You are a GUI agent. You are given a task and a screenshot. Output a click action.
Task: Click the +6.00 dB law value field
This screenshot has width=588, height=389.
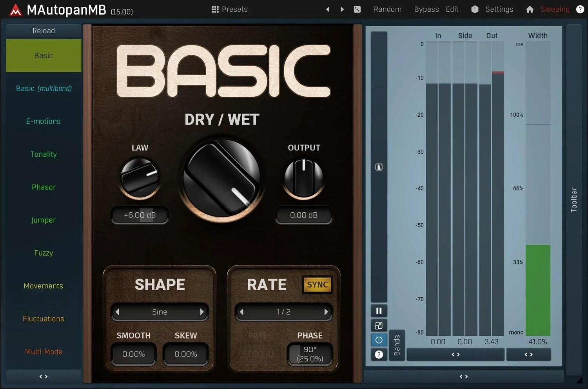pyautogui.click(x=140, y=215)
